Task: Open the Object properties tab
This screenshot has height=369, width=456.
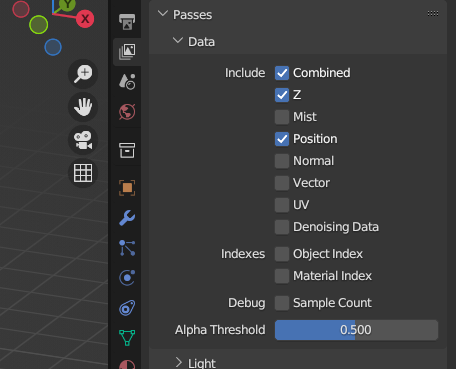Action: pyautogui.click(x=127, y=188)
